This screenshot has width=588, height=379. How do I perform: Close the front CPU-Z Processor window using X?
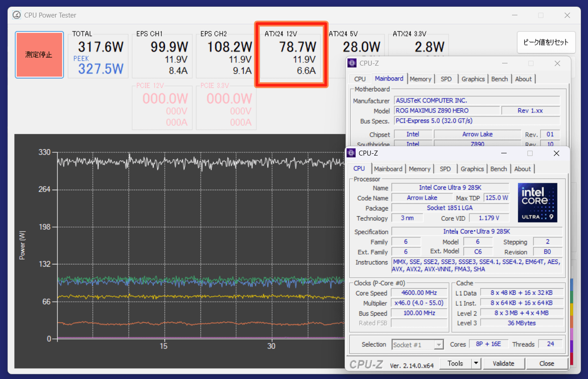(x=556, y=153)
